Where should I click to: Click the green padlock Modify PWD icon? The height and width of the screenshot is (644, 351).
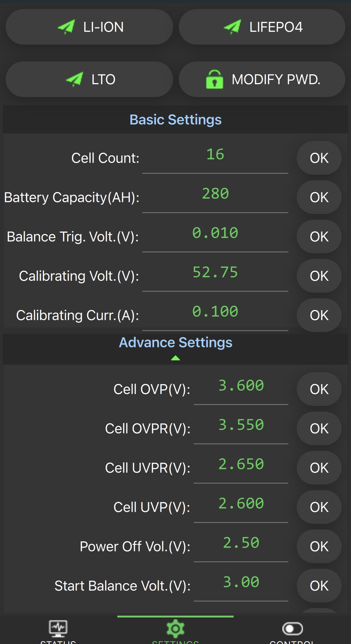click(214, 79)
